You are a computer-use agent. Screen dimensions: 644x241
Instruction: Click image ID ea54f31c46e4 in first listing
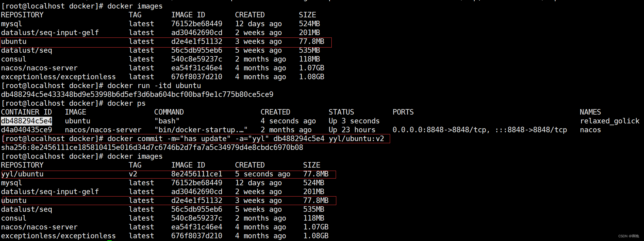[197, 68]
